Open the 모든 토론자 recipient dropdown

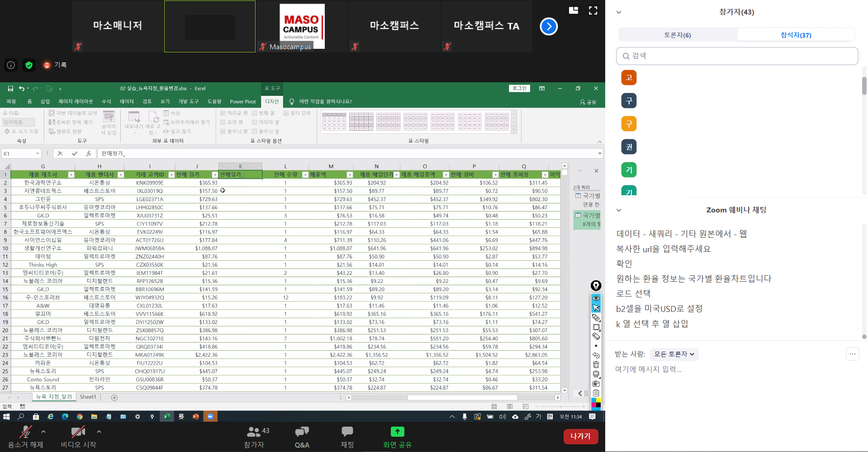pyautogui.click(x=674, y=354)
